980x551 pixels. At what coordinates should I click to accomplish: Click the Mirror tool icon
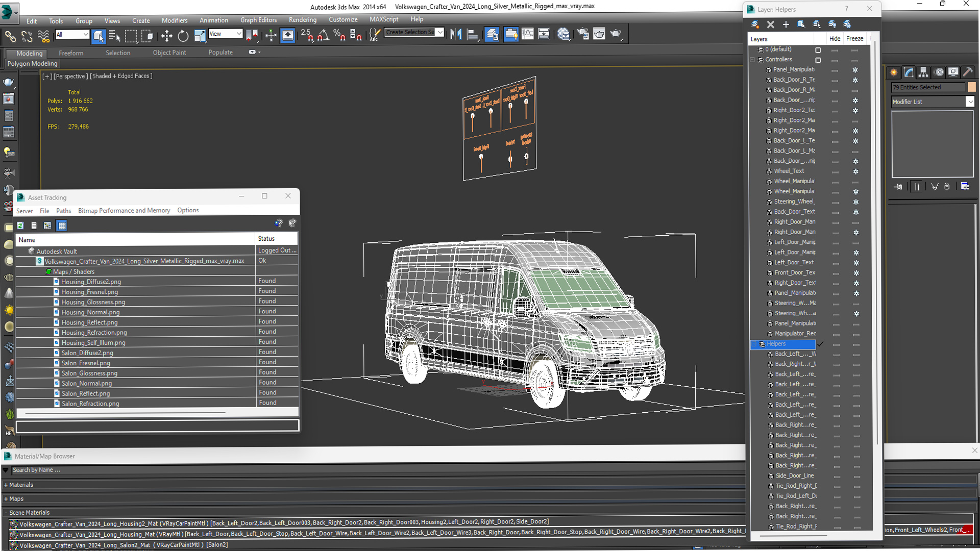[x=456, y=34]
